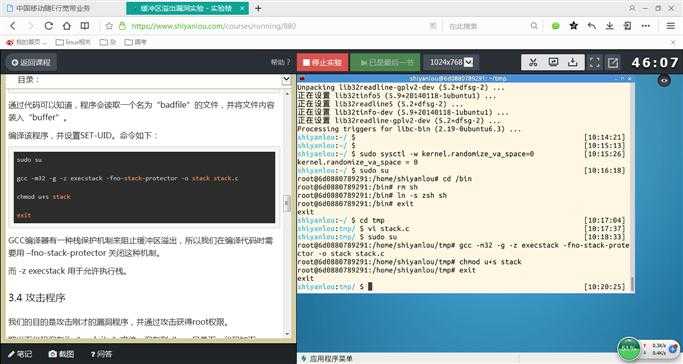The width and height of the screenshot is (683, 364).
Task: Open new browser tab with plus button
Action: (258, 8)
